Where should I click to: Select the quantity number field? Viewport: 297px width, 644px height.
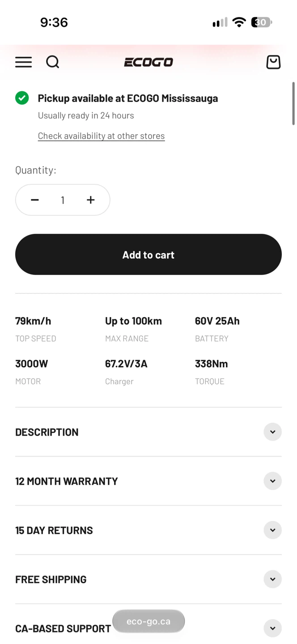coord(63,200)
